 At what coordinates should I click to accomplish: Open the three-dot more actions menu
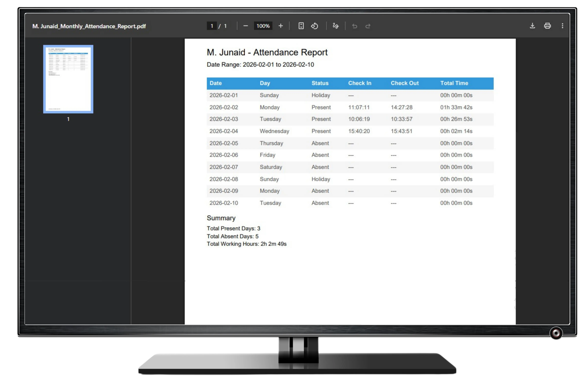[x=562, y=26]
